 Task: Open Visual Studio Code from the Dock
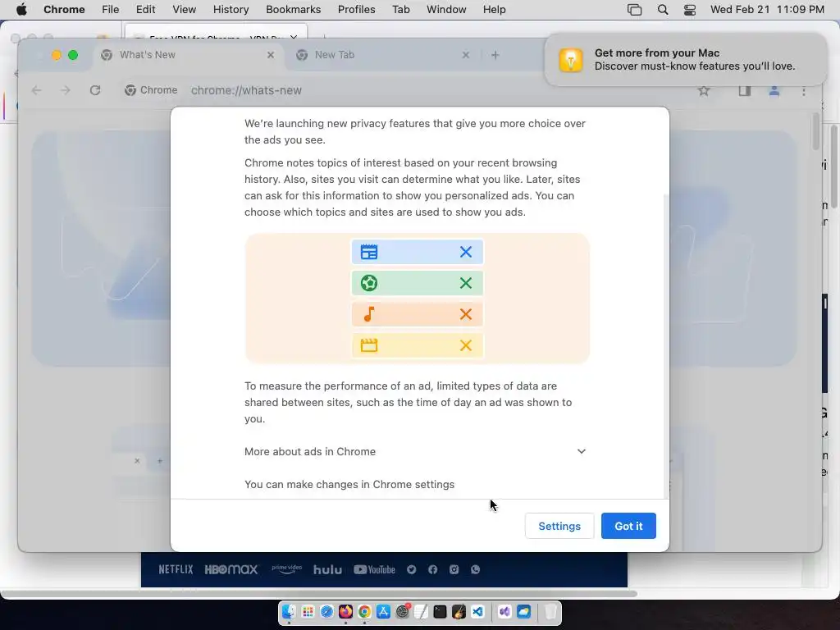tap(477, 611)
